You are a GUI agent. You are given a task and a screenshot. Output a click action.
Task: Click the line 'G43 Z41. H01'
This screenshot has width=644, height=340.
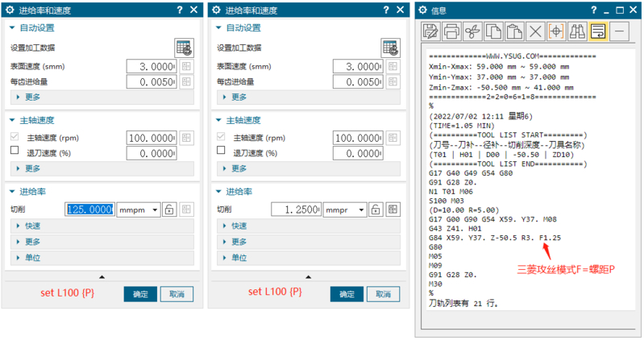(x=455, y=229)
